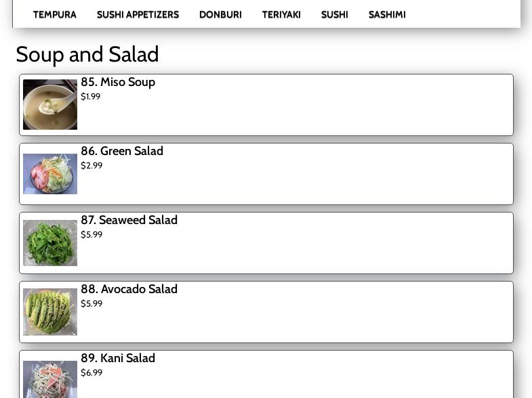Click the Miso Soup photo
This screenshot has height=398, width=532.
pos(50,105)
